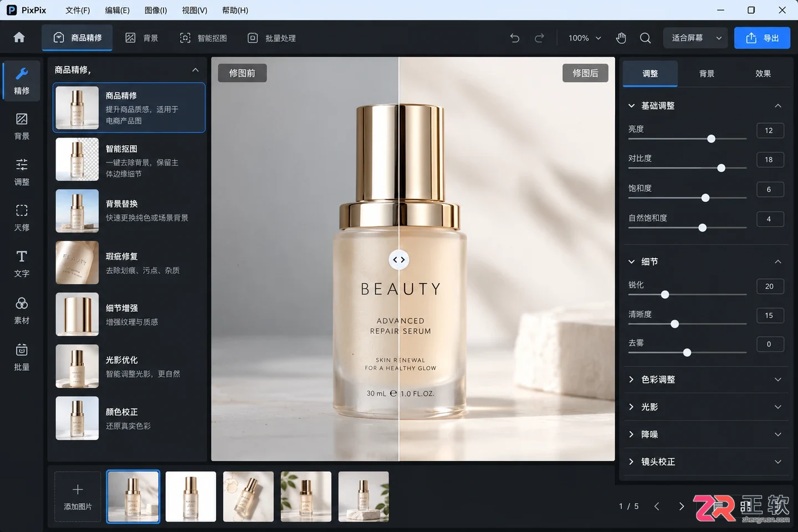Click the before/after comparison handle
The image size is (798, 532).
[399, 259]
